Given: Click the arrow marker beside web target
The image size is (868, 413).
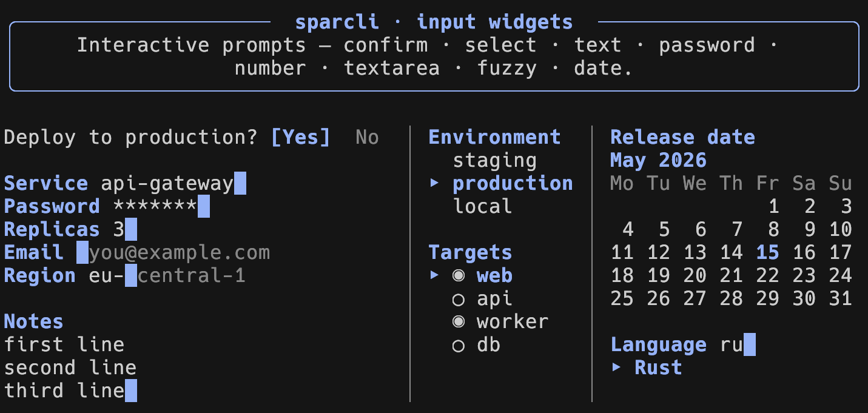Looking at the screenshot, I should [434, 275].
